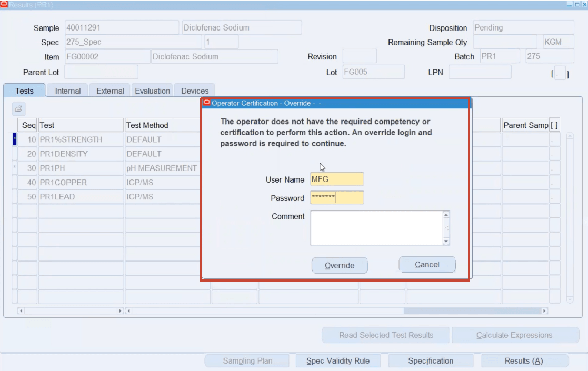
Task: Open the External tab
Action: [110, 91]
